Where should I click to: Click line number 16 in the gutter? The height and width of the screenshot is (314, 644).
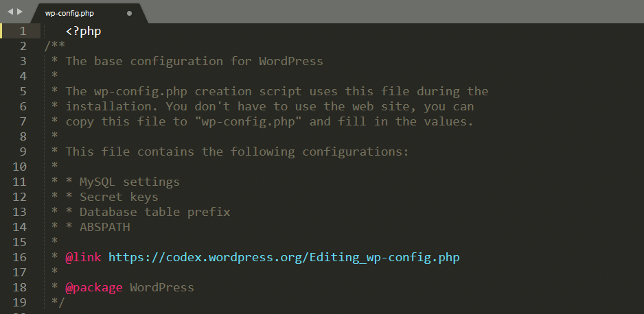20,258
